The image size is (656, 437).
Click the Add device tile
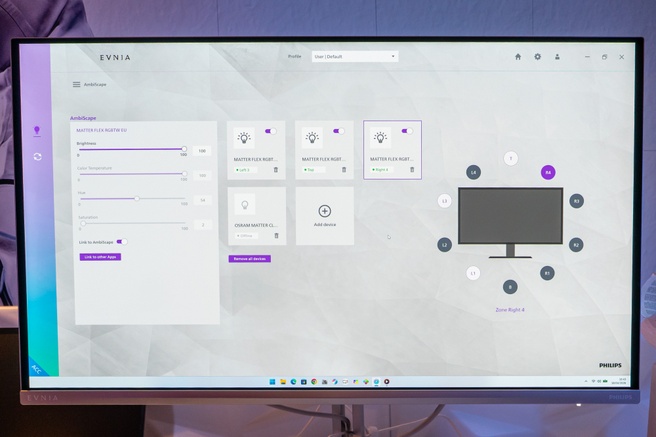pyautogui.click(x=325, y=216)
